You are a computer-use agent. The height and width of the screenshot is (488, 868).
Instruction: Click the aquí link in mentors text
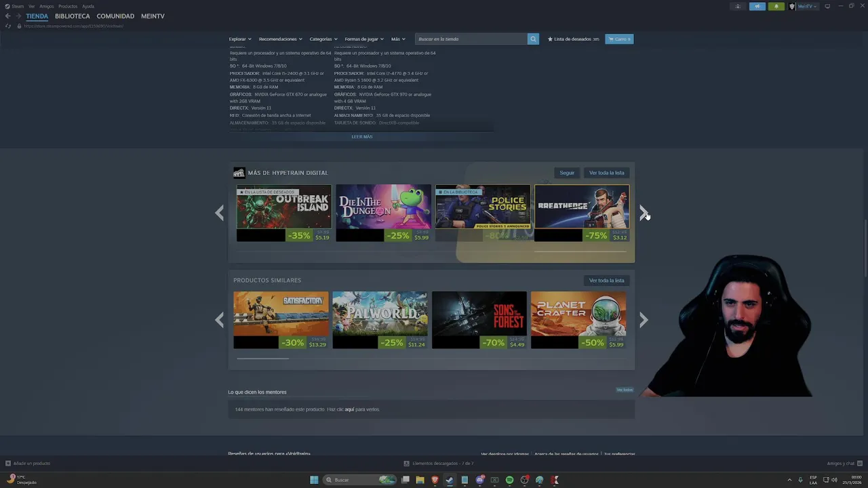pyautogui.click(x=349, y=409)
